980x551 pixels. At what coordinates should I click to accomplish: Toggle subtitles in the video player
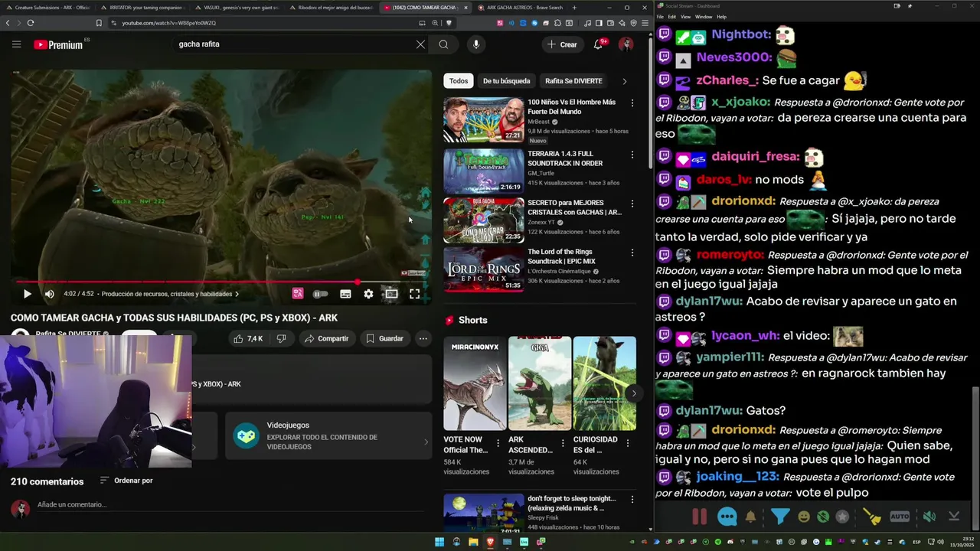pyautogui.click(x=345, y=294)
